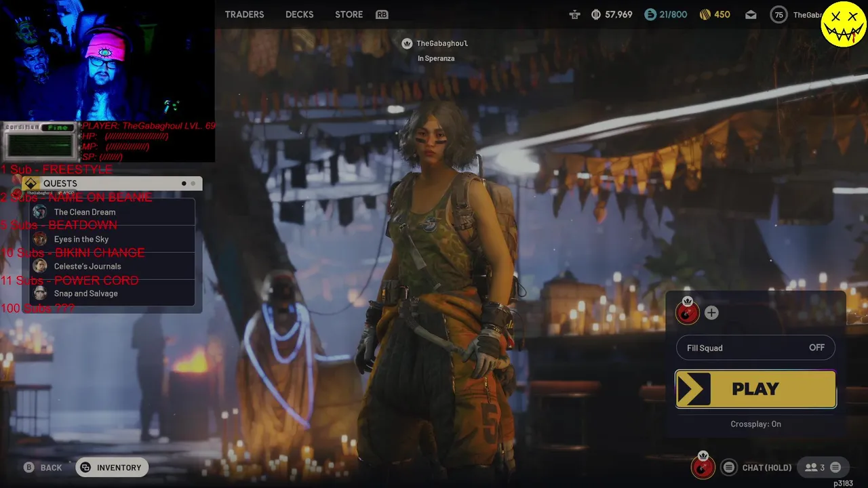Screen dimensions: 868x488
Task: Open the mail inbox envelope icon
Action: [751, 15]
